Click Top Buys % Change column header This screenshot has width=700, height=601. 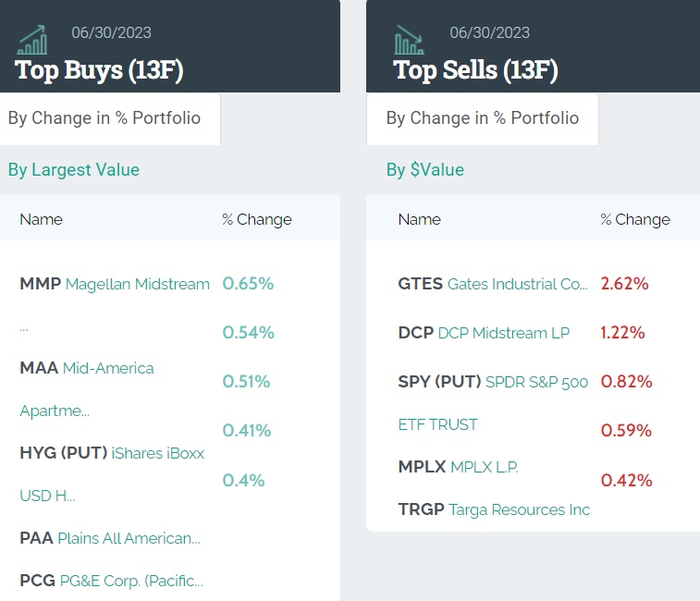[257, 219]
